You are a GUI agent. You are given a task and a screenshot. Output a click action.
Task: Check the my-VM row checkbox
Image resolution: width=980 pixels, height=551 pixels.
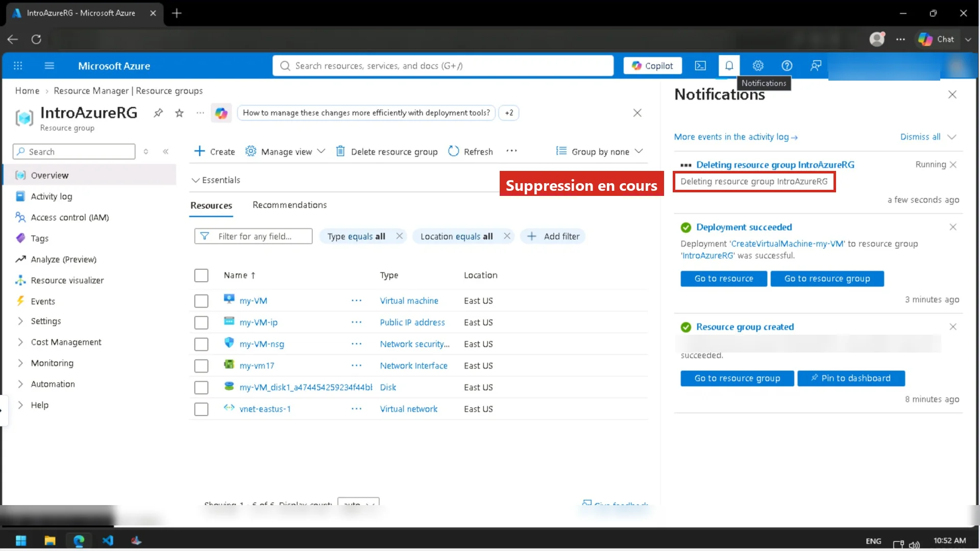201,301
